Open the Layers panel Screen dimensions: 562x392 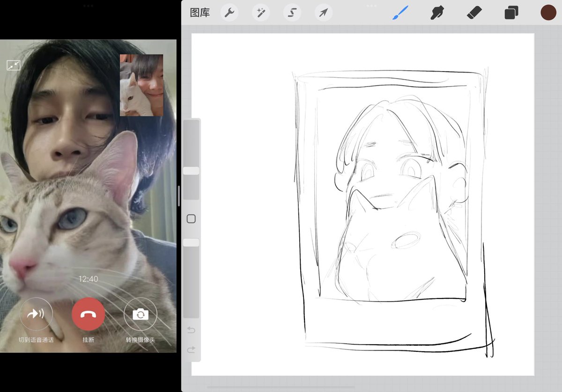511,13
